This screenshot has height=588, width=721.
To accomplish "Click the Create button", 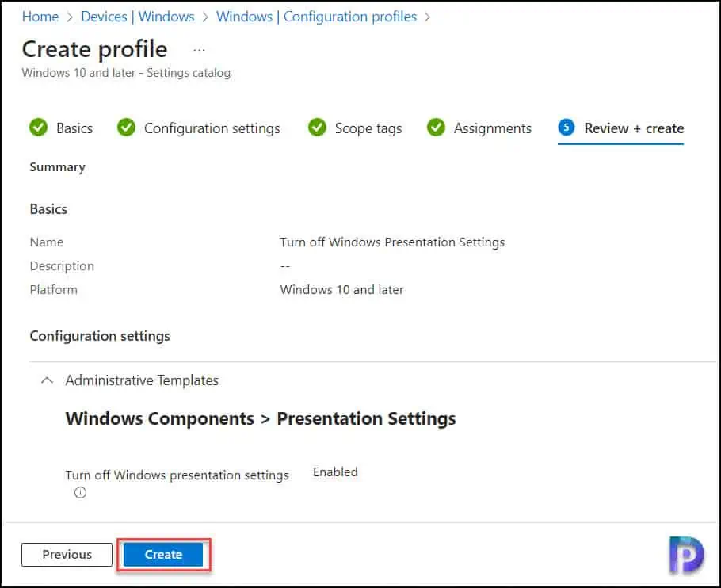I will click(x=163, y=555).
